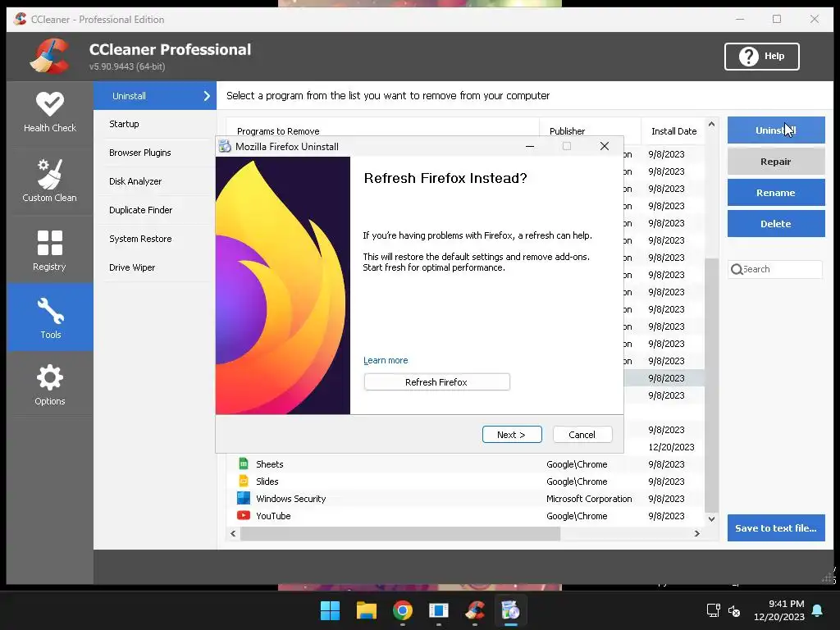The height and width of the screenshot is (630, 840).
Task: Click the Mozilla Firefox Uninstall title icon
Action: click(x=225, y=146)
